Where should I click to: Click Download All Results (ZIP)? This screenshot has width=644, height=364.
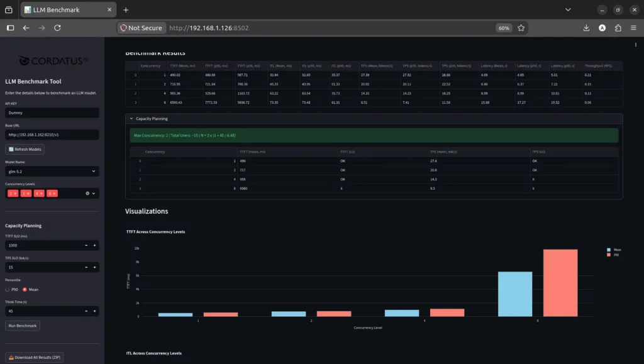(35, 357)
